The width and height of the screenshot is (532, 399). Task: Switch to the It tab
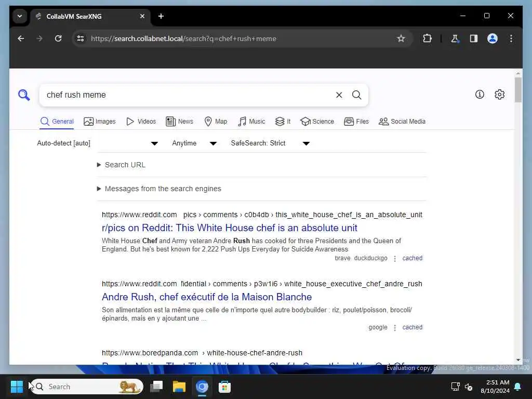point(283,122)
